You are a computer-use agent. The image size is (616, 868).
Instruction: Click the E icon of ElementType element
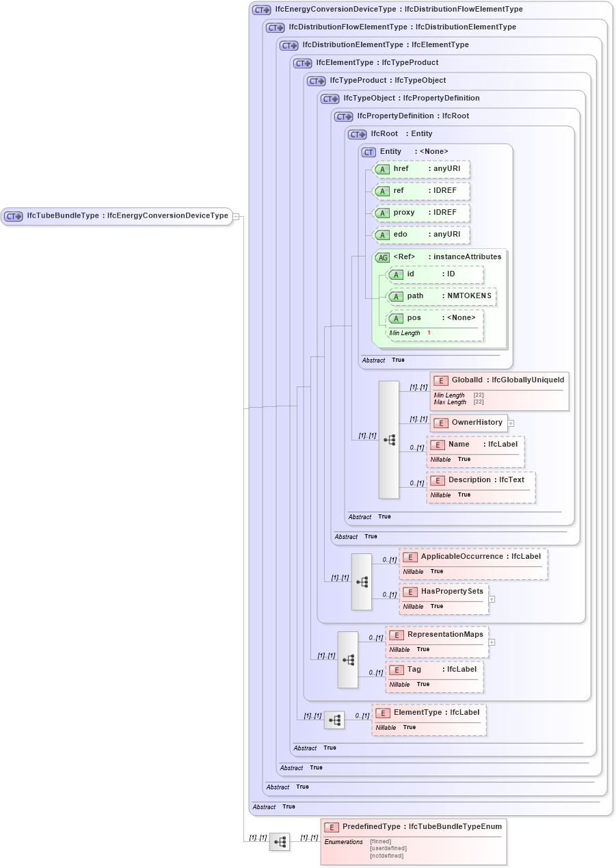coord(382,712)
